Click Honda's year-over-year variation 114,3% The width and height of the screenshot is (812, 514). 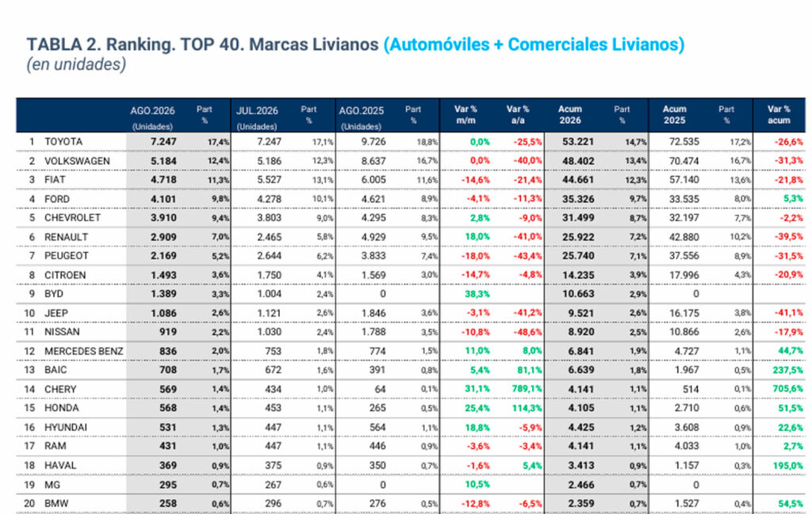[527, 408]
